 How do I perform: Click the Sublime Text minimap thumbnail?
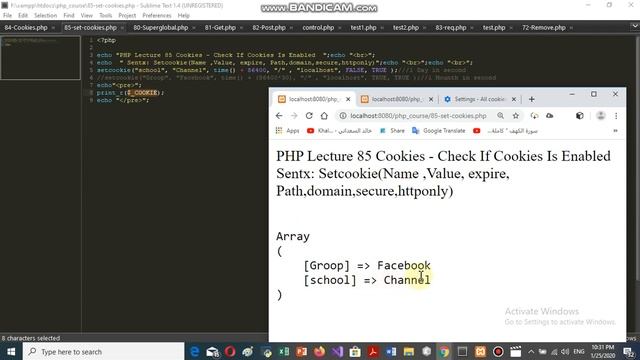point(40,58)
